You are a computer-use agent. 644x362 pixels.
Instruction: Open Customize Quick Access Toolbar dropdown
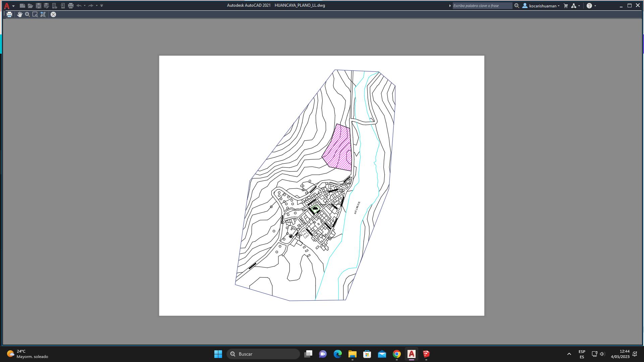[102, 6]
